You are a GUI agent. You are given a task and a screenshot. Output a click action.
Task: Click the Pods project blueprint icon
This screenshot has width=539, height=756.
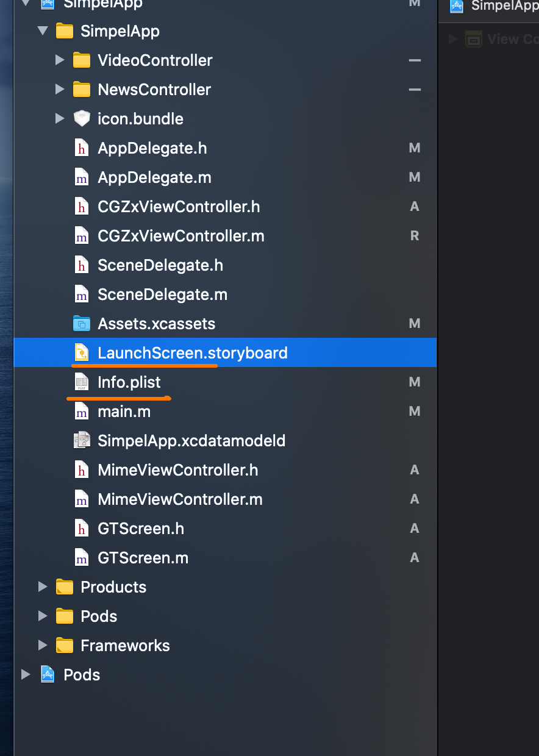48,675
